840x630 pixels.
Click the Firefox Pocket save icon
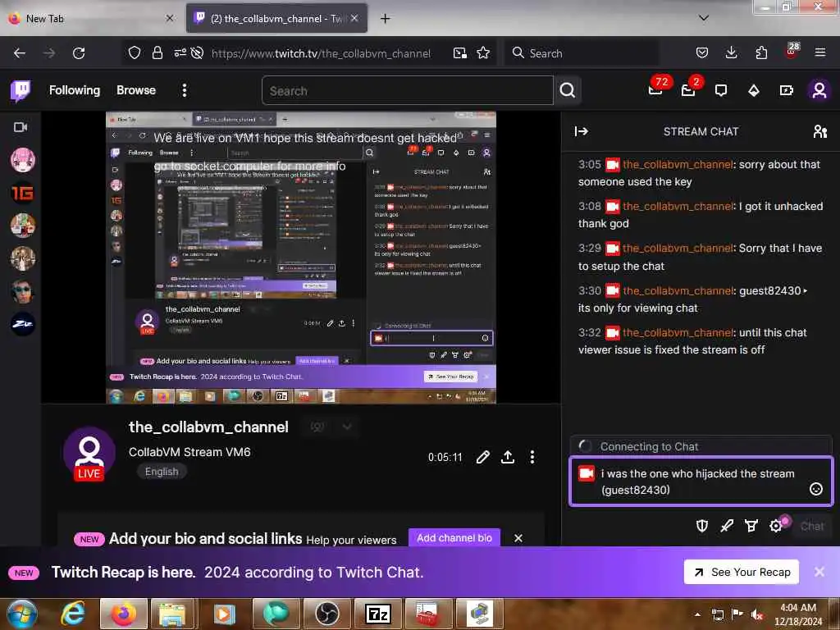[x=702, y=52]
